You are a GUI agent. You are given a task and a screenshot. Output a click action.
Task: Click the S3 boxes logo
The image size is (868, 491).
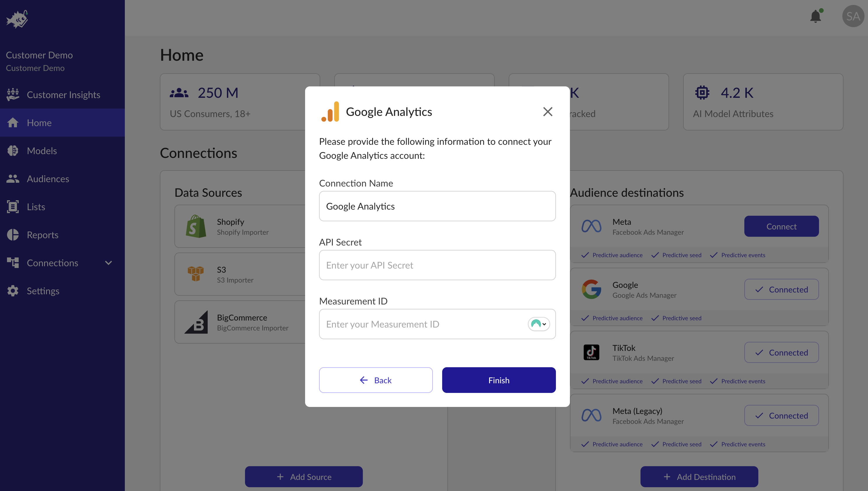[x=196, y=274]
